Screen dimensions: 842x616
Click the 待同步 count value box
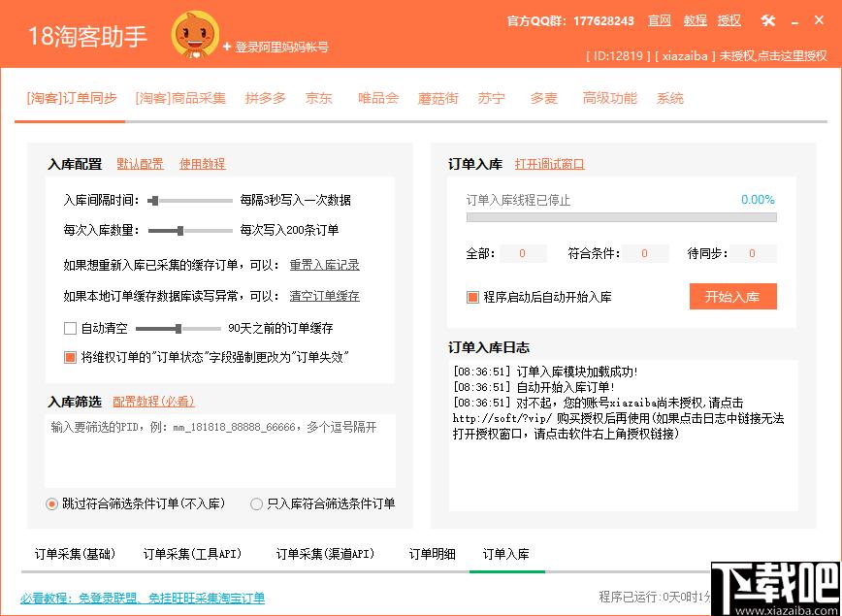(x=753, y=253)
